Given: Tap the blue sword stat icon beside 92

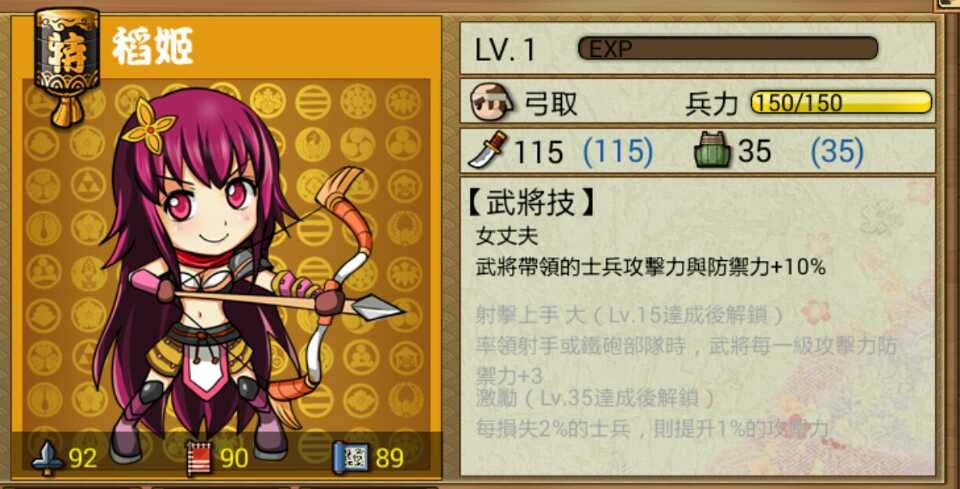Looking at the screenshot, I should 48,458.
